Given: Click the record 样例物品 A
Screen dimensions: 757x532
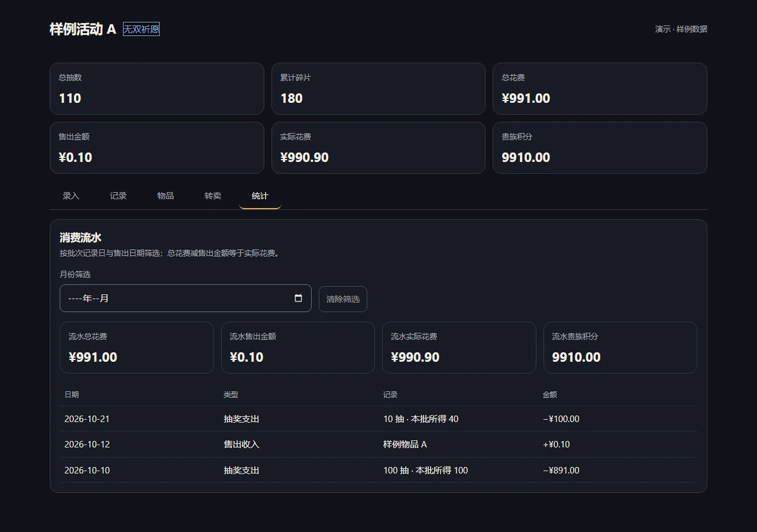Looking at the screenshot, I should click(x=405, y=444).
